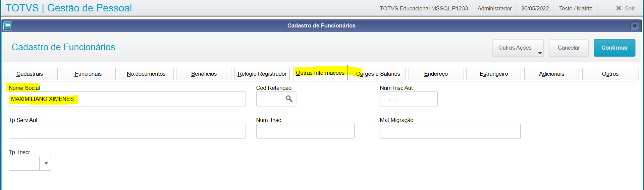Switch to the Cadastrais tab
The width and height of the screenshot is (644, 190).
point(30,74)
